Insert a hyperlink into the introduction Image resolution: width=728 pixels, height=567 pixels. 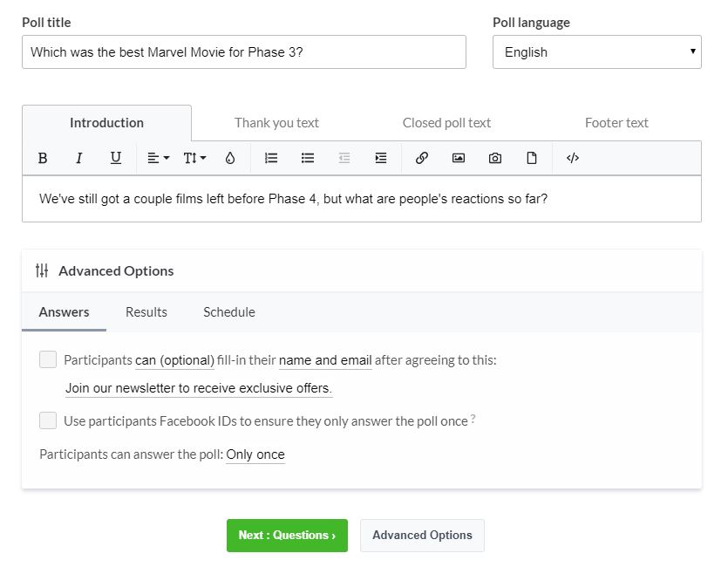[422, 158]
